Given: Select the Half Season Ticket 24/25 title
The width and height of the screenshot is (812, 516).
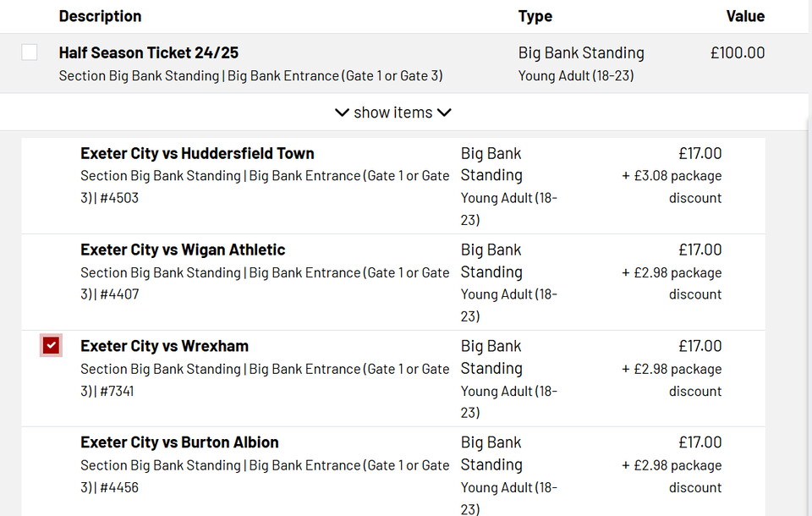Looking at the screenshot, I should tap(149, 52).
